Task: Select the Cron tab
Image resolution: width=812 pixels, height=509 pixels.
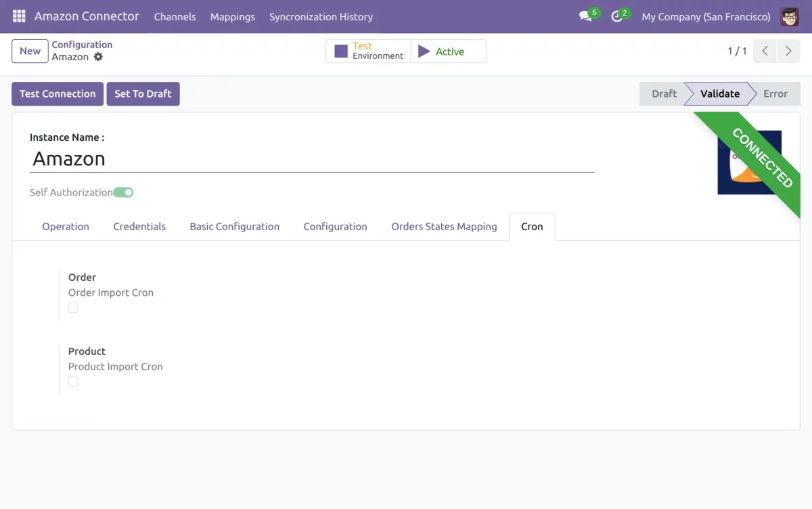Action: [x=532, y=227]
